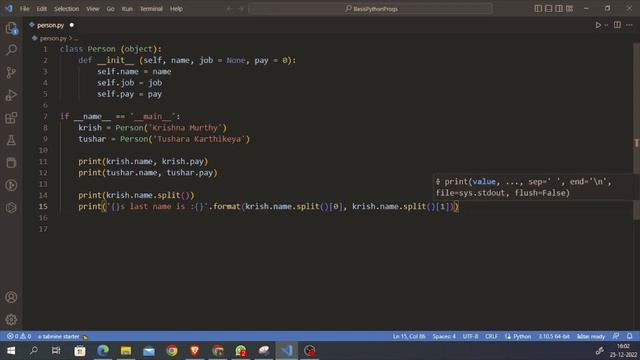Click the tabnine starter status item
The height and width of the screenshot is (360, 640).
pos(62,336)
